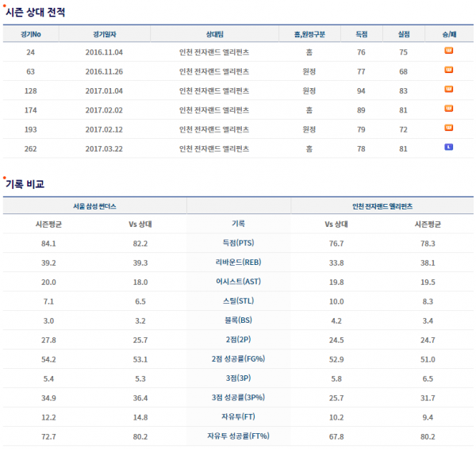Select the date 2016.11.26
Screen dimensions: 476x449
(104, 71)
